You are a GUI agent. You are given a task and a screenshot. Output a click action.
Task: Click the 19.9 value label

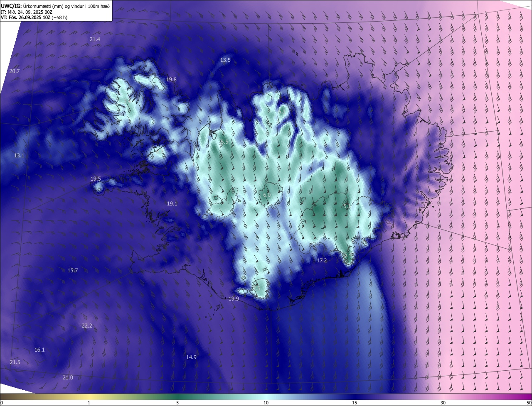(234, 299)
